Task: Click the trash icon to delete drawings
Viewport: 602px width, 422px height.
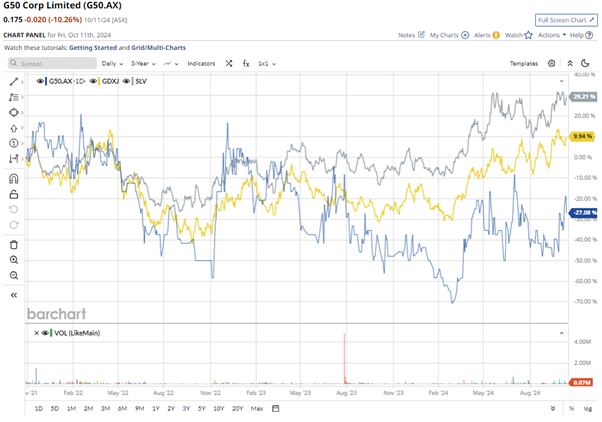Action: coord(14,244)
